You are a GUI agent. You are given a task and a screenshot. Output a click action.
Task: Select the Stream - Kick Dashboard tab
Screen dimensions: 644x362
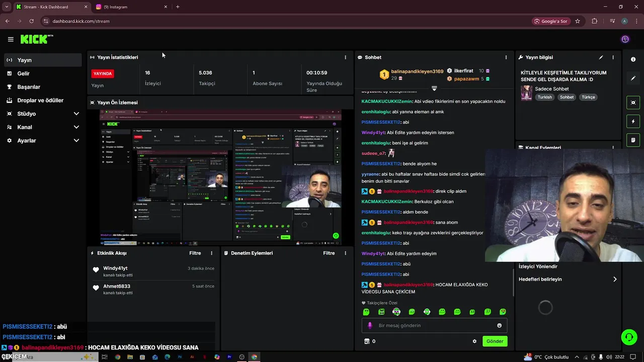[x=51, y=7]
